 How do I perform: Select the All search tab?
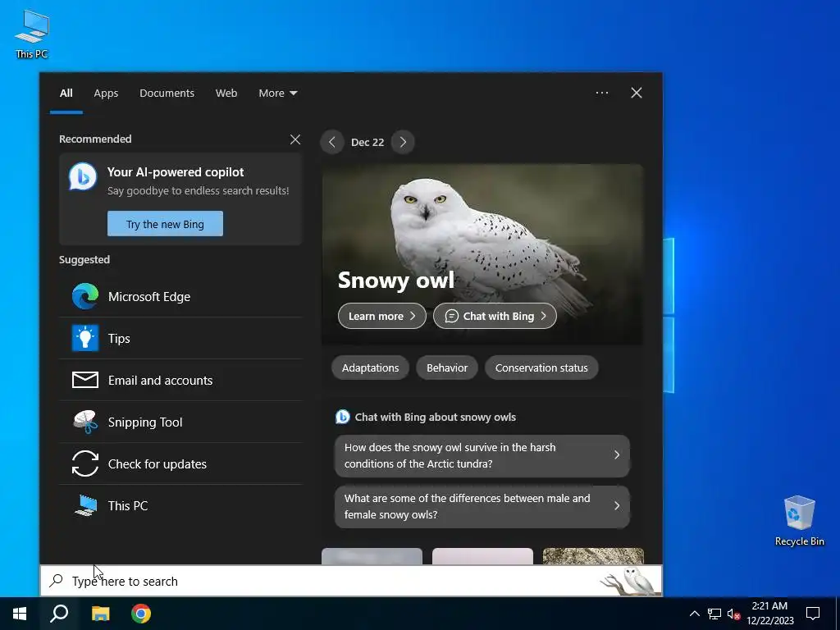[66, 94]
